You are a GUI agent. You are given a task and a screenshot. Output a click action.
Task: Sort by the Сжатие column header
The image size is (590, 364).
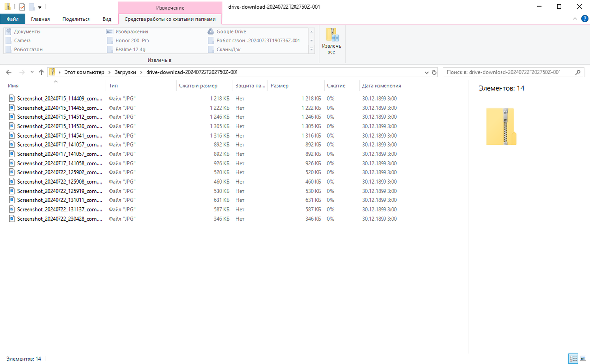coord(341,85)
